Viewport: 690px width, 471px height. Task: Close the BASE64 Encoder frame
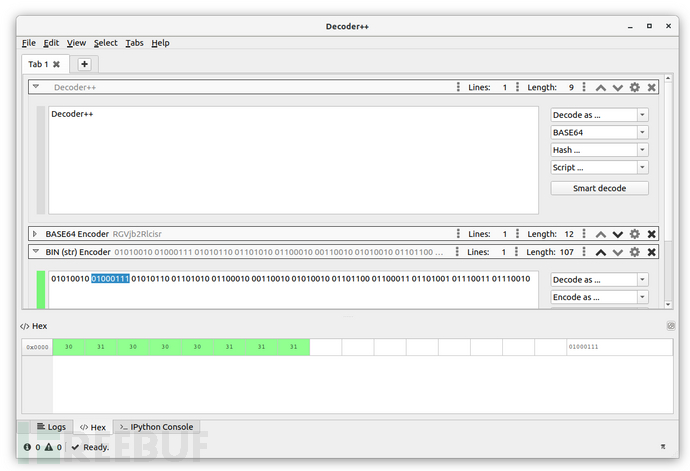pyautogui.click(x=652, y=234)
